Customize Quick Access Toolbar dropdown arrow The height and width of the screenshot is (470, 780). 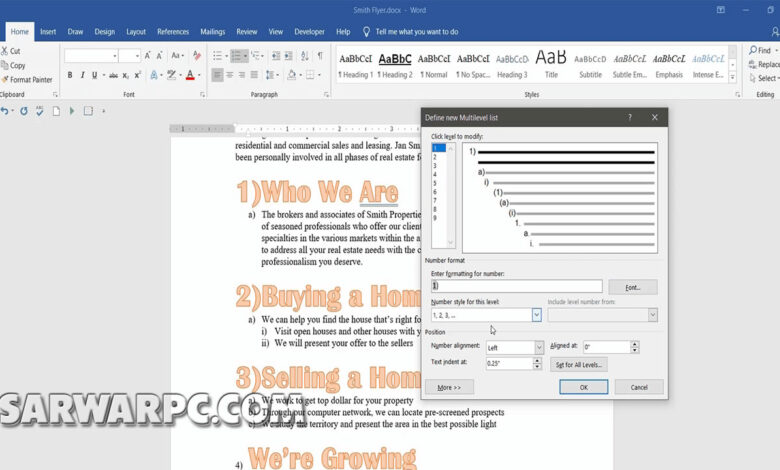103,111
